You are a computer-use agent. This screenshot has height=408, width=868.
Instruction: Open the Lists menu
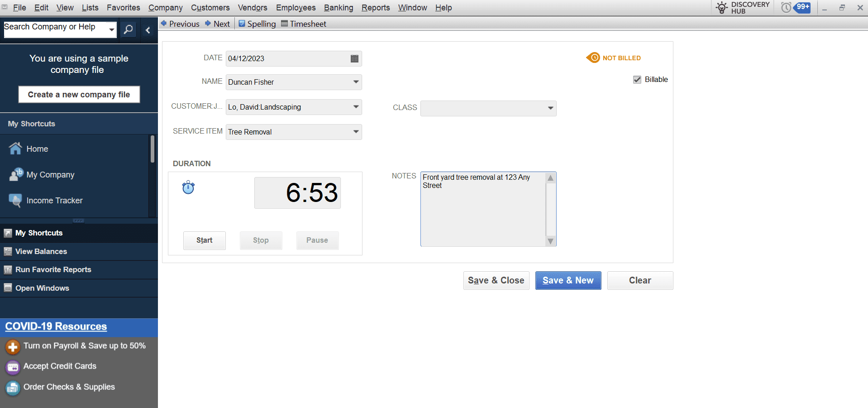coord(90,8)
